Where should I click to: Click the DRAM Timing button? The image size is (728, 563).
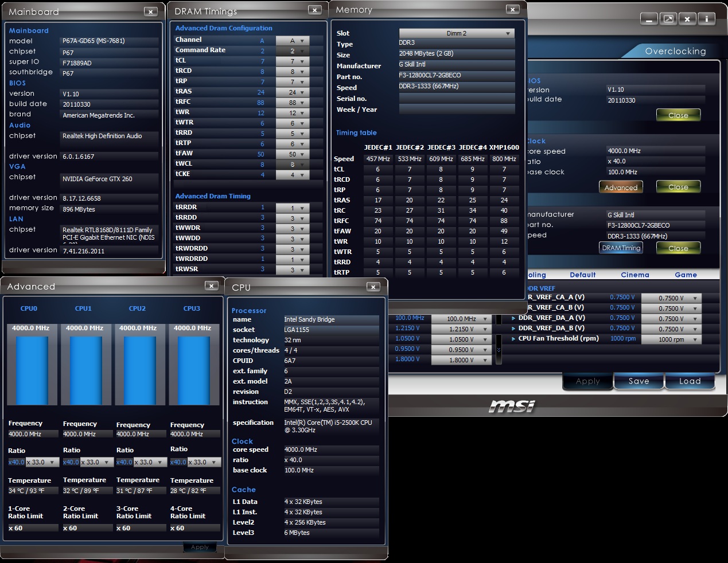[x=621, y=248]
